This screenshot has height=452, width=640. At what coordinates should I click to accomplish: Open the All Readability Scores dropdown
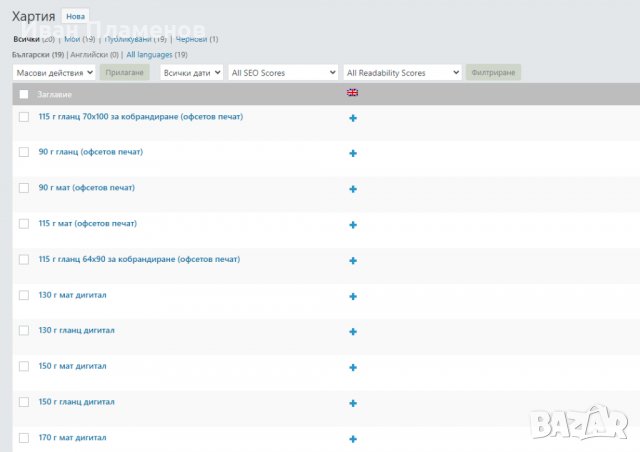coord(401,73)
